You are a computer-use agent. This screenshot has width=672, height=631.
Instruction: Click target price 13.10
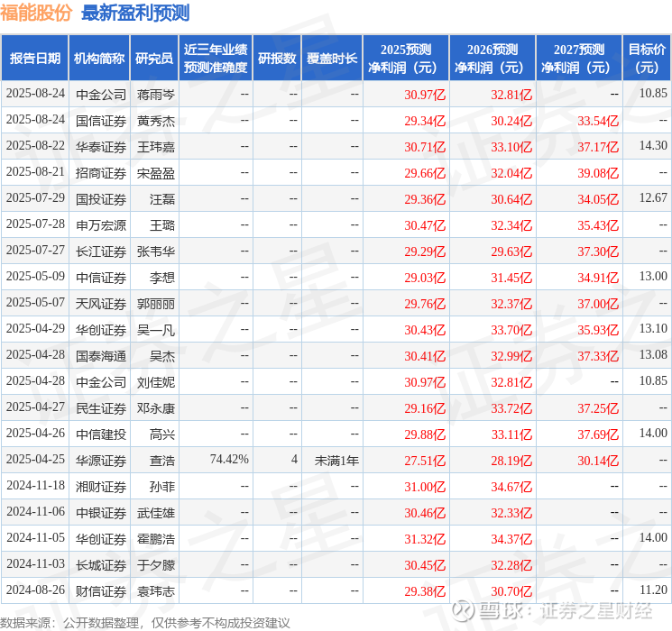[653, 328]
